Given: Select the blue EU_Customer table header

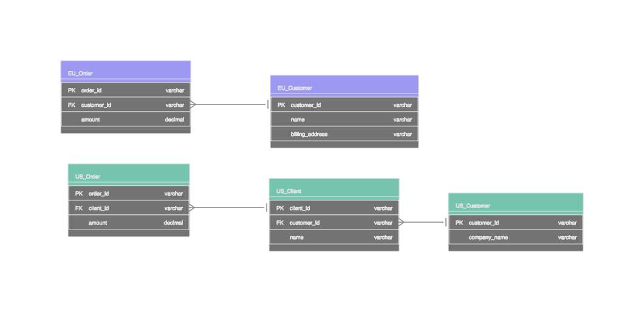Looking at the screenshot, I should [x=344, y=86].
